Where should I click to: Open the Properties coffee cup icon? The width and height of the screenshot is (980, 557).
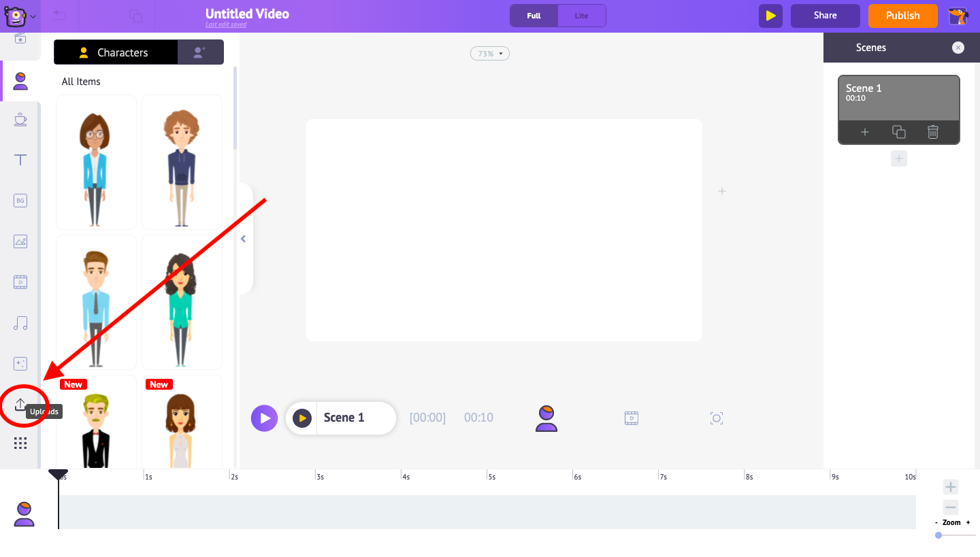[20, 120]
